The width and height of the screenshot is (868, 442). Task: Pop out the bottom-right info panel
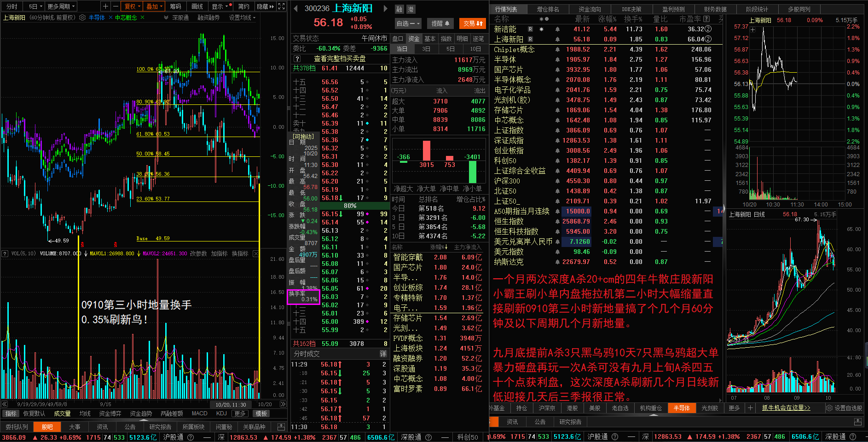coord(857,422)
